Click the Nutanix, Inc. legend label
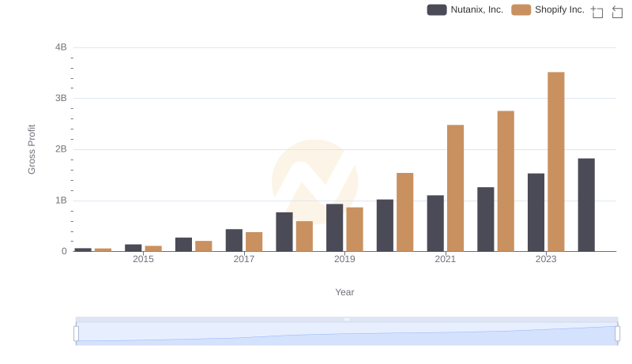The image size is (632, 364). pyautogui.click(x=477, y=9)
